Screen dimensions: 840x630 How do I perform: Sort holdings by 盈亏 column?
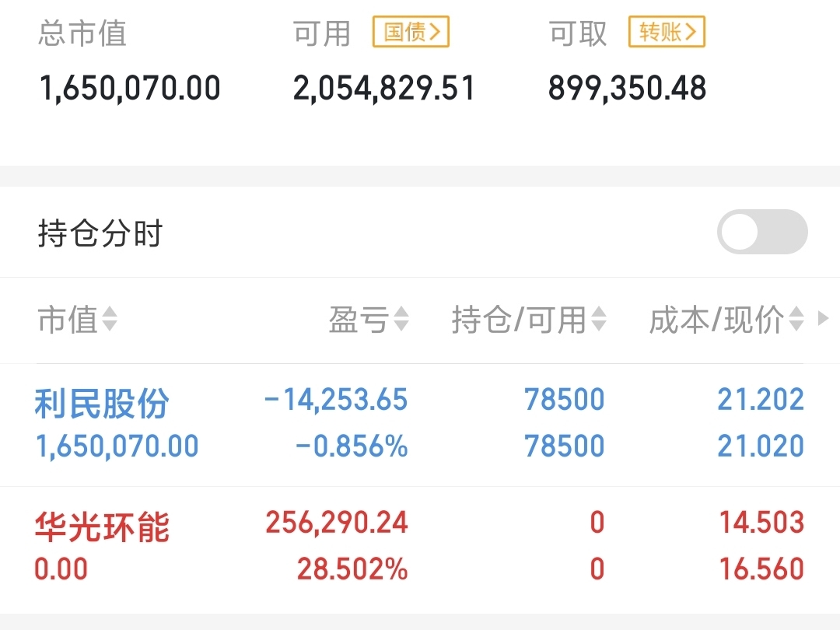pyautogui.click(x=369, y=320)
